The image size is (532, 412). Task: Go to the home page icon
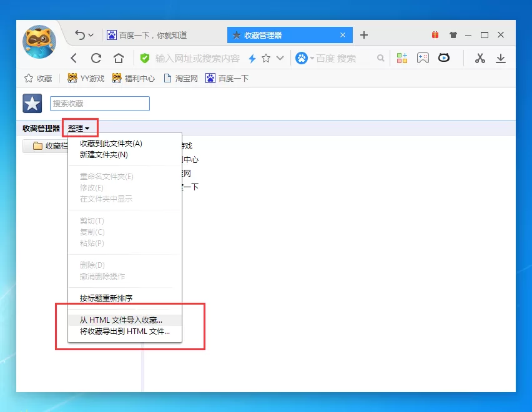pyautogui.click(x=119, y=58)
